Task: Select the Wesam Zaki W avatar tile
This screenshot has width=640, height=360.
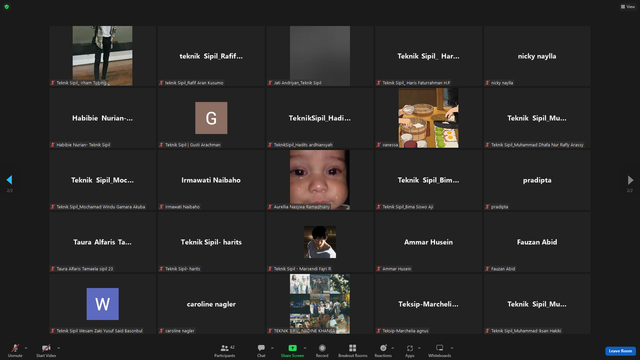Action: pyautogui.click(x=102, y=304)
